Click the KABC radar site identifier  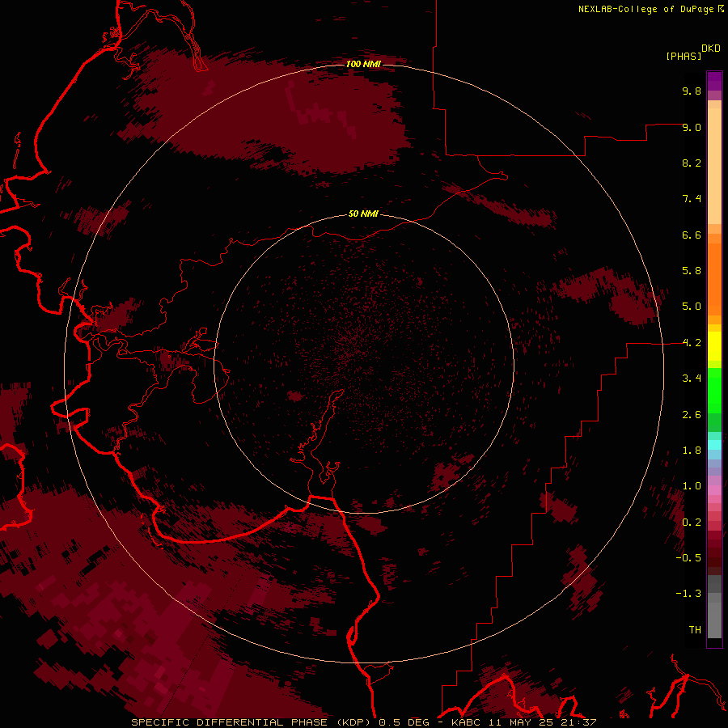(467, 722)
